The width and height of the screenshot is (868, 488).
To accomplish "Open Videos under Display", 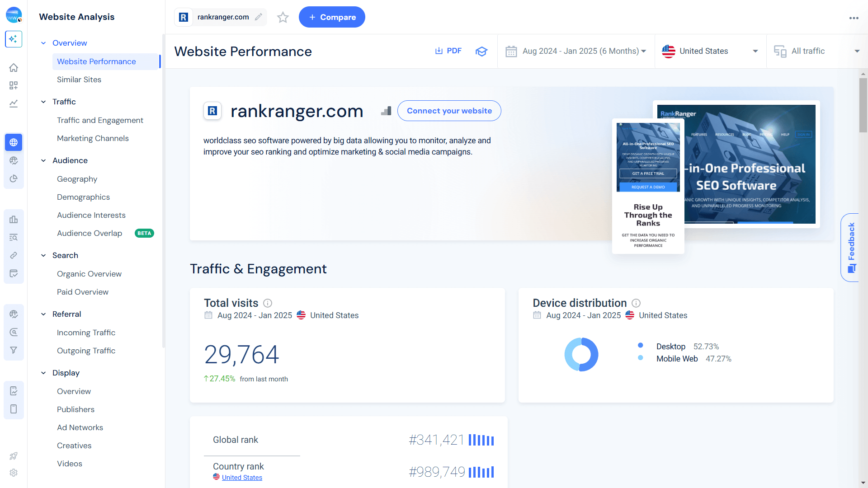I will point(70,464).
